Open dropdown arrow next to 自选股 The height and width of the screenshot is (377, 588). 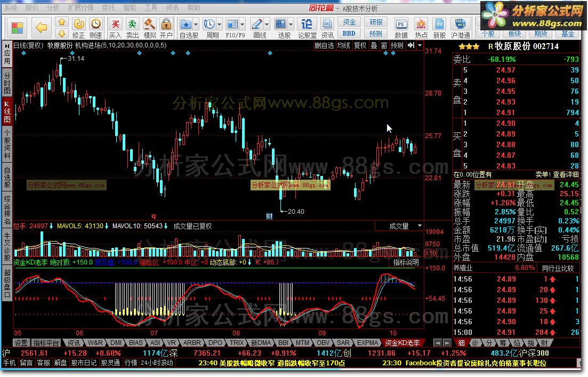click(196, 25)
